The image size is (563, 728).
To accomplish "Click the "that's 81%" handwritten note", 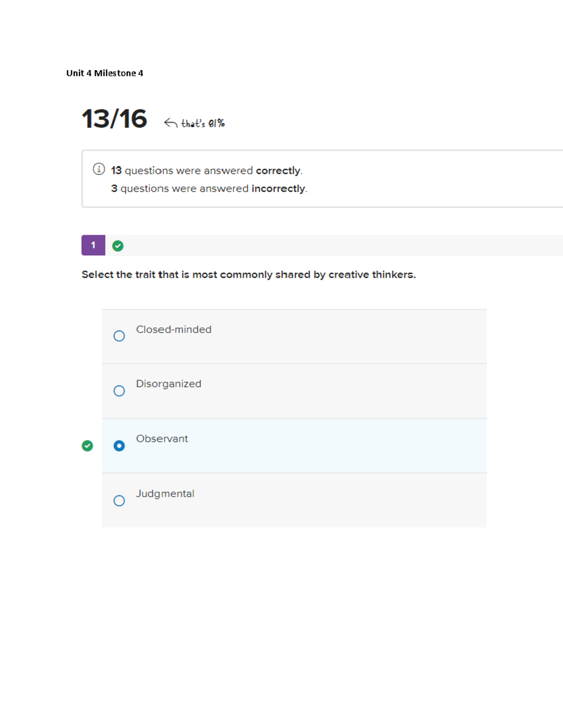I will [x=203, y=124].
